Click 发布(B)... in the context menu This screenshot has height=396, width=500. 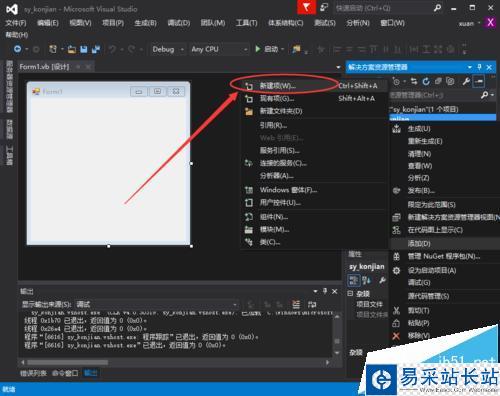[x=445, y=191]
